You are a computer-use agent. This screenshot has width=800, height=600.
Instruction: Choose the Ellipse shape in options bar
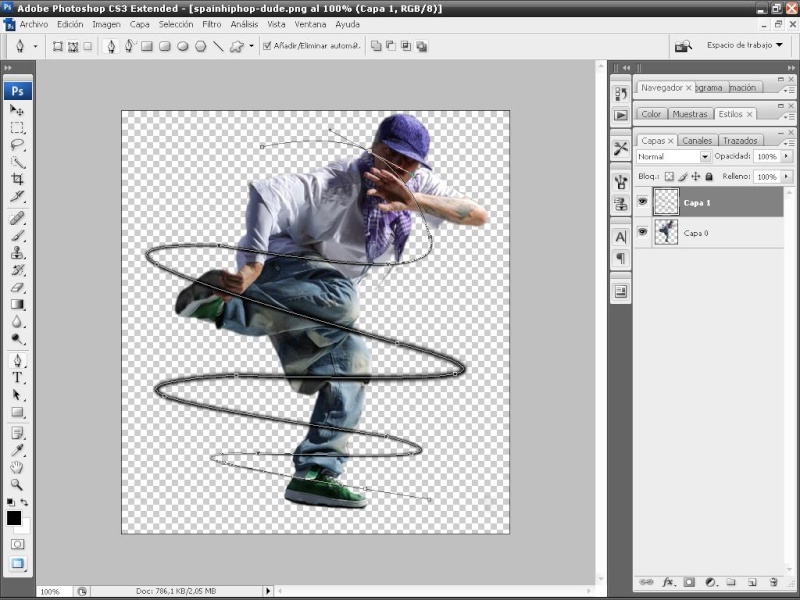tap(183, 46)
